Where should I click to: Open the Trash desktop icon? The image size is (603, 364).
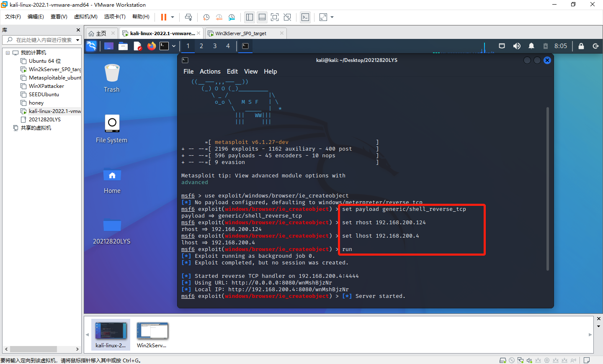(112, 78)
